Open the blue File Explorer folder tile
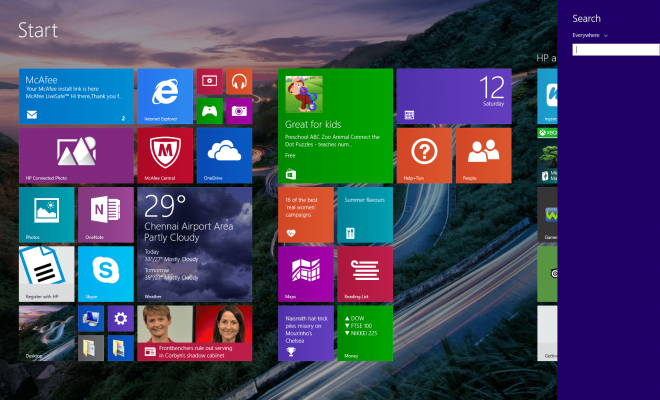The image size is (660, 400). 121,348
